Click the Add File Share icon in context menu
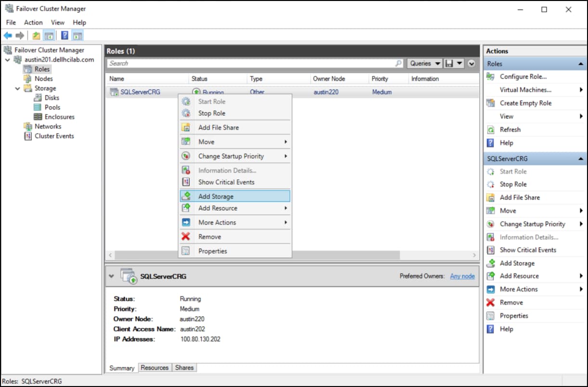 click(186, 127)
